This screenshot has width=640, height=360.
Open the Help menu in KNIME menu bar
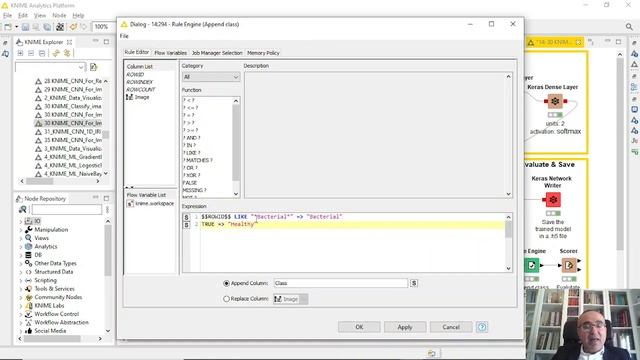78,16
